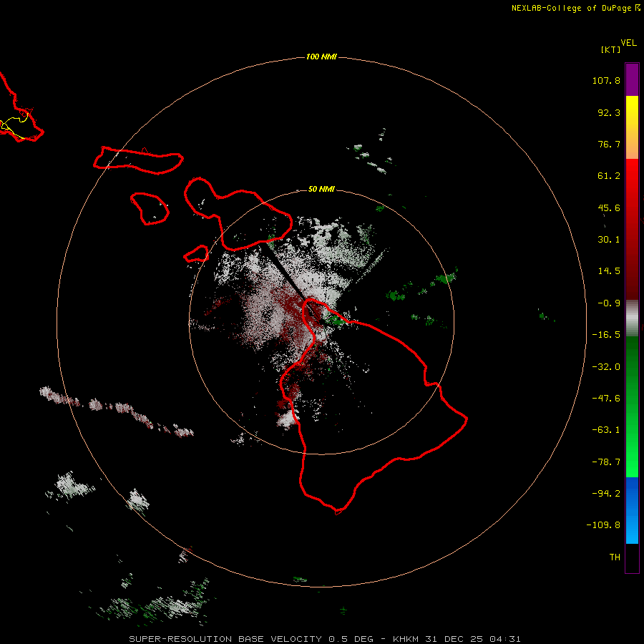Click the 04:31 timestamp in the caption
This screenshot has height=644, width=644.
click(505, 639)
